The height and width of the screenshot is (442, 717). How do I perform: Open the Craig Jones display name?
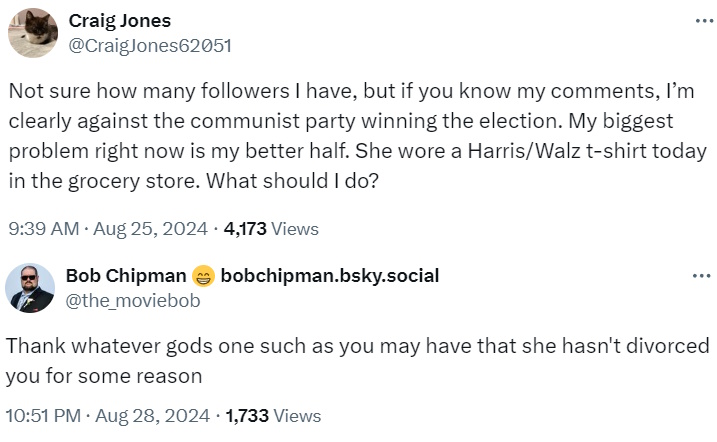pyautogui.click(x=118, y=21)
